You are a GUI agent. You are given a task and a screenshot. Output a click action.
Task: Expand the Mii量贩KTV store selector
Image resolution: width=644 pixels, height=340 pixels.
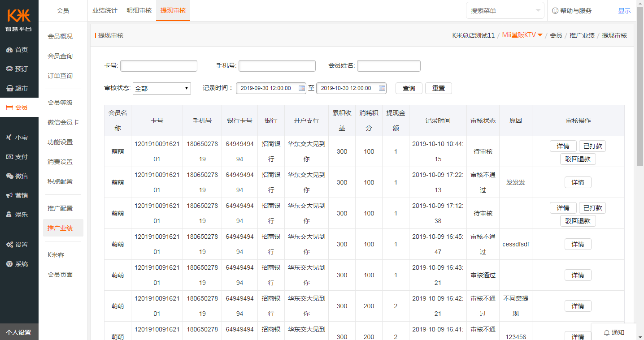(522, 35)
